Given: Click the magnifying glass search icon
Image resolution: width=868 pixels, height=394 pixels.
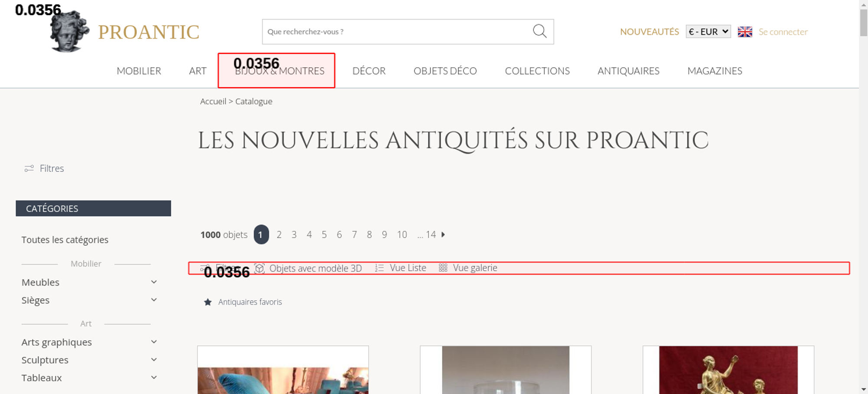Looking at the screenshot, I should (x=539, y=31).
